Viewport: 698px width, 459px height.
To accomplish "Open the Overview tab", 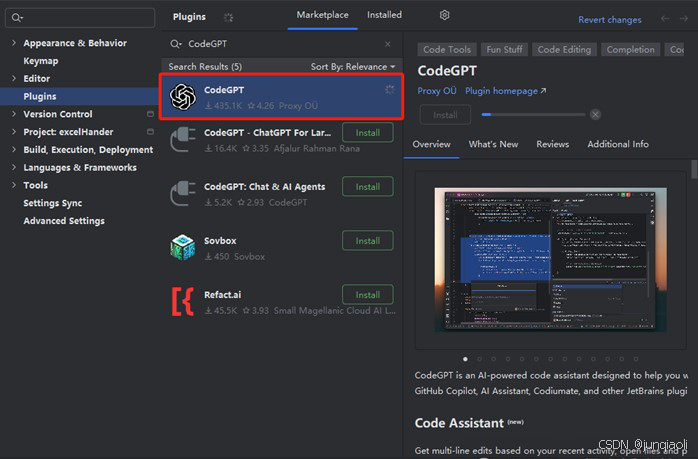I will pyautogui.click(x=431, y=144).
